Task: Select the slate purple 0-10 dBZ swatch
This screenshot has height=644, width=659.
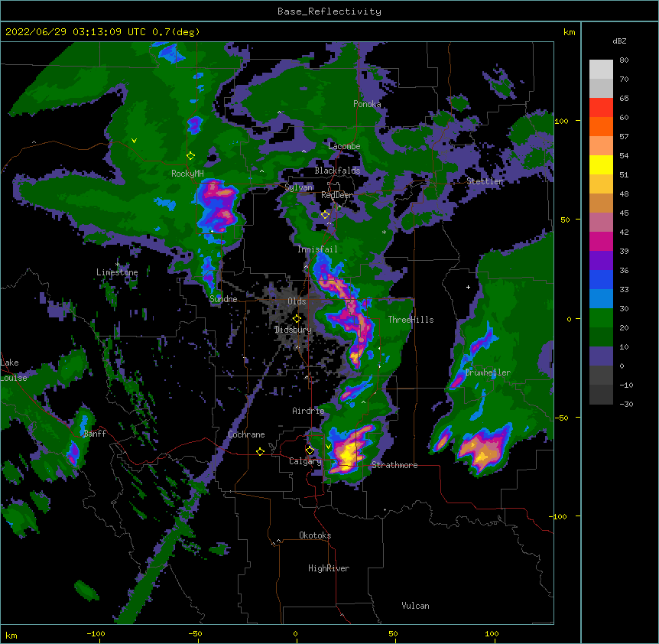Action: pos(601,356)
